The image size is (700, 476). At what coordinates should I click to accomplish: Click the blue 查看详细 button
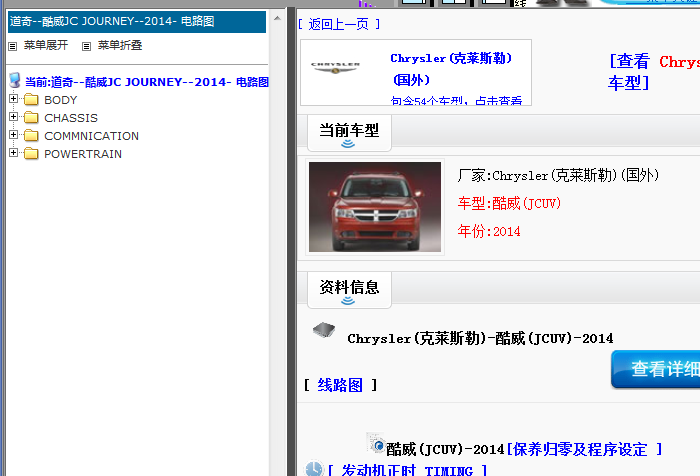[656, 369]
